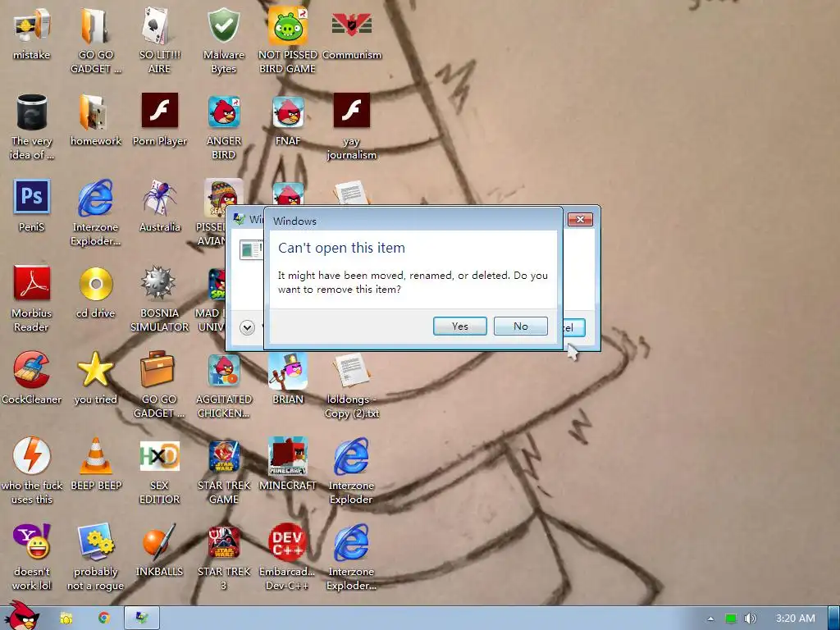
Task: Select the BRIAN slingshot bird icon
Action: (288, 379)
